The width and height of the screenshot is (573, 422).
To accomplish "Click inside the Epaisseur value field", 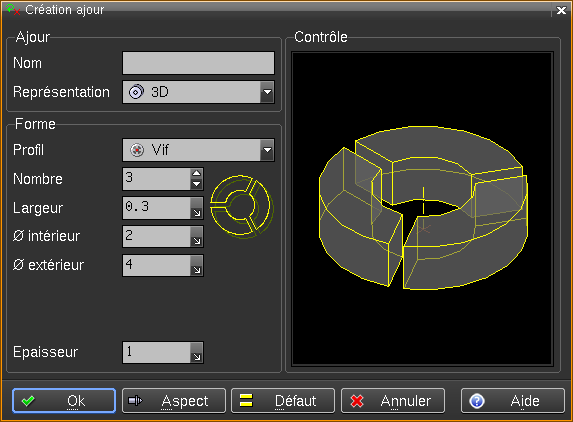I will [x=157, y=353].
